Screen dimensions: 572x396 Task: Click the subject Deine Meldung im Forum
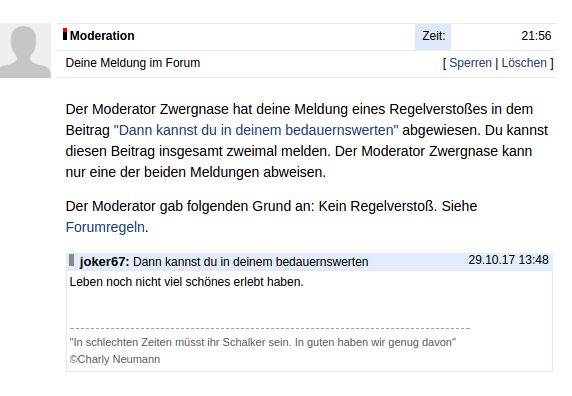pyautogui.click(x=133, y=63)
